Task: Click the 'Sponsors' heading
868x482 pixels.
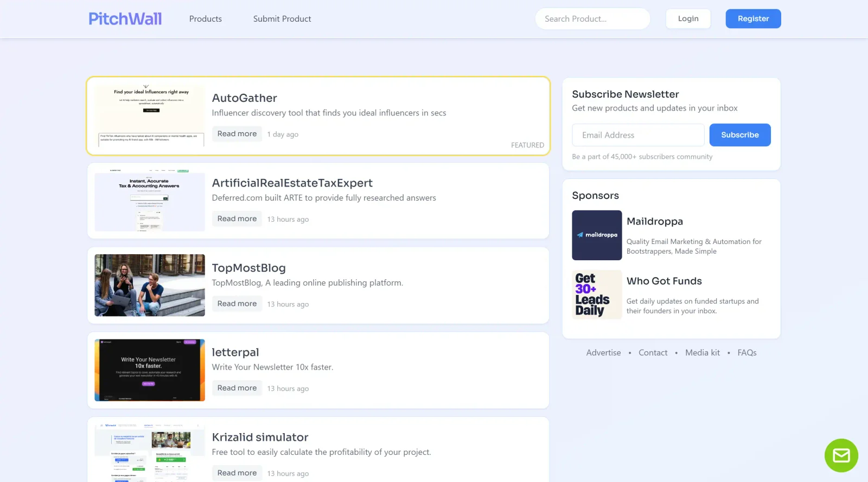Action: (x=595, y=196)
